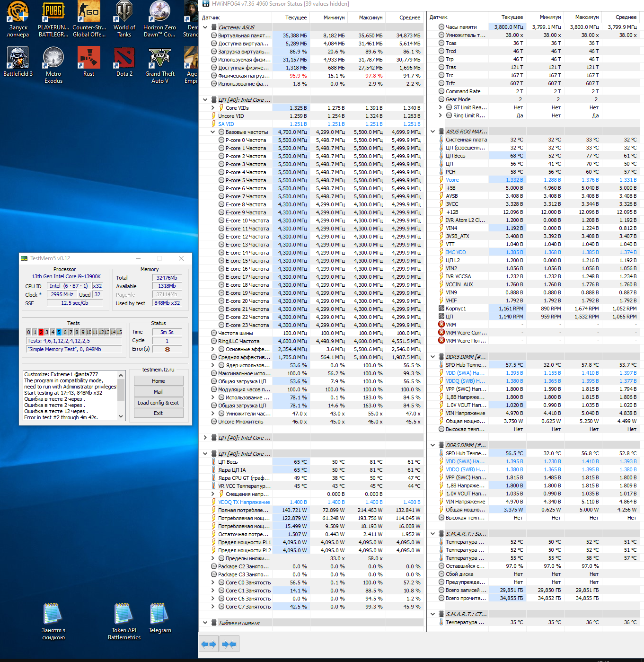Select the Предел мощности PL1 row

click(x=311, y=542)
